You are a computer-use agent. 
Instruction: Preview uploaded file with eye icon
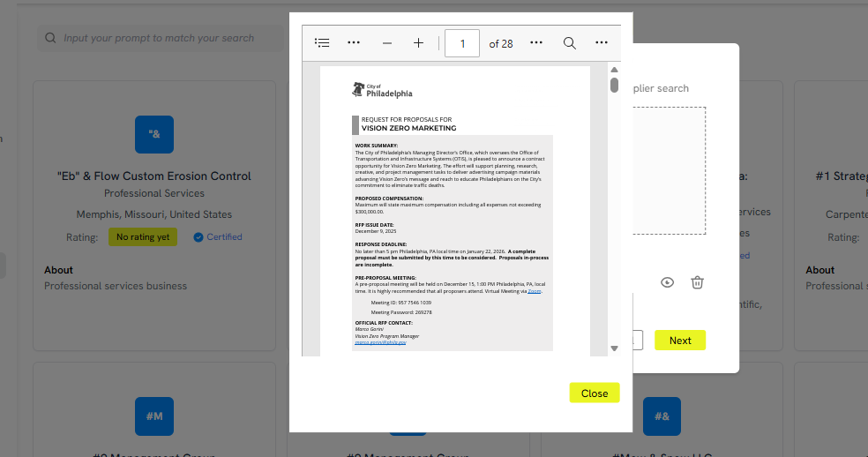tap(667, 282)
